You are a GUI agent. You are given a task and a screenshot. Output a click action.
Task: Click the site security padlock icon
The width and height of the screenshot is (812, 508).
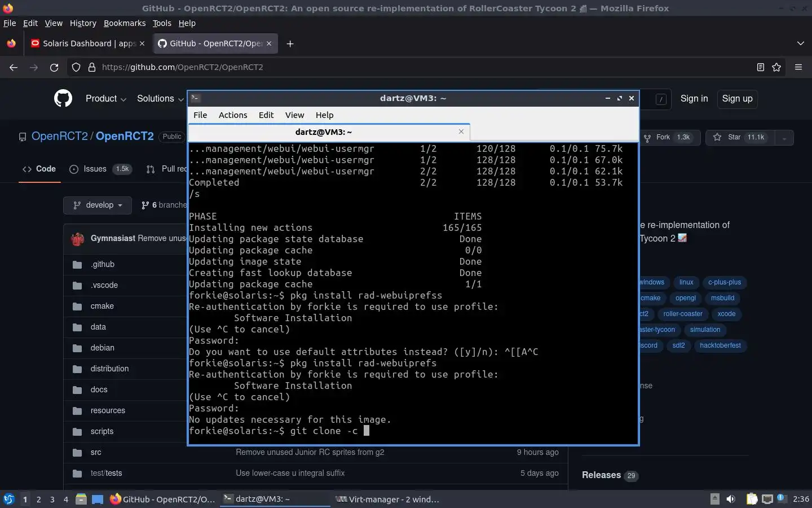[92, 67]
